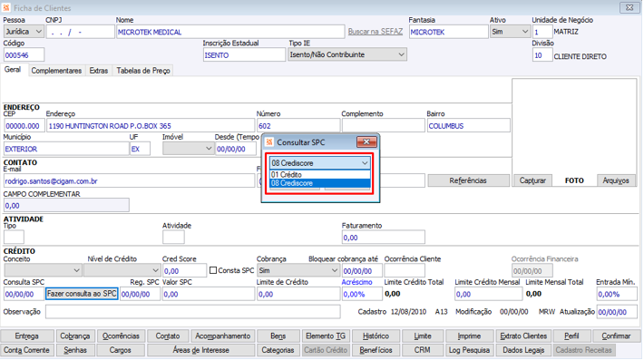Image resolution: width=644 pixels, height=360 pixels.
Task: Click the Referências button
Action: tap(468, 180)
